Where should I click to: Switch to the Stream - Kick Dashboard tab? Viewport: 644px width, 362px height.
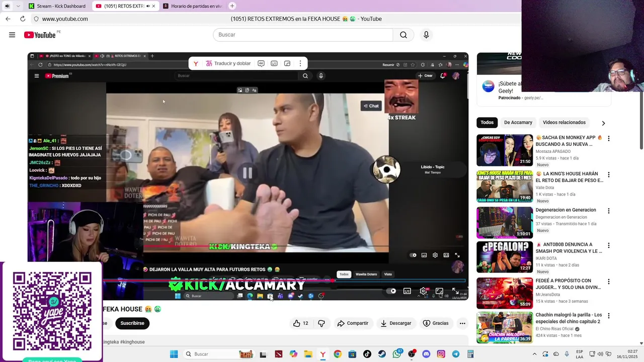[57, 6]
